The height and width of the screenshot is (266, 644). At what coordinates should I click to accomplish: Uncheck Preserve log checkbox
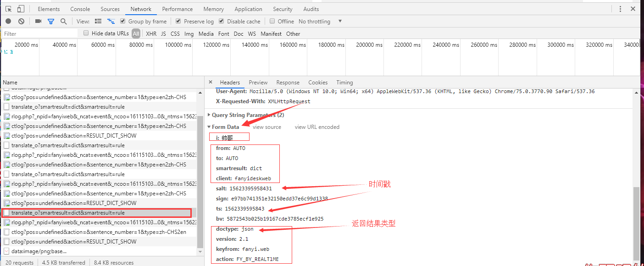pyautogui.click(x=178, y=21)
